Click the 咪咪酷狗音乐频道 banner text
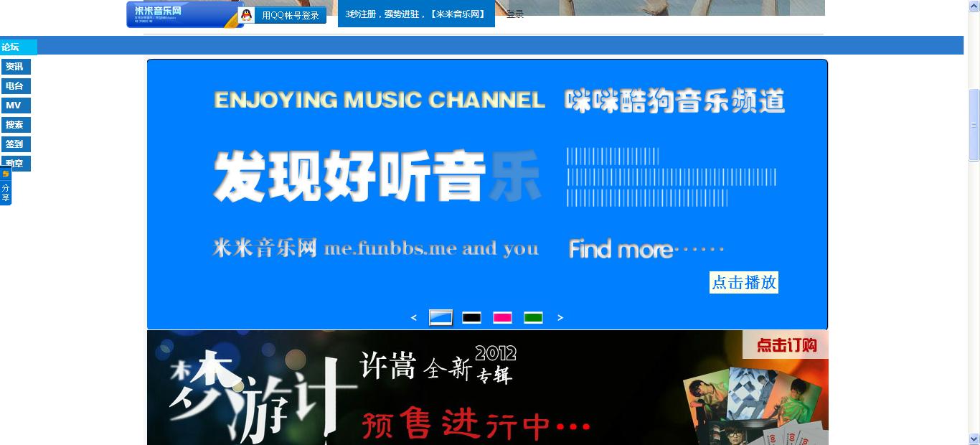The height and width of the screenshot is (445, 980). (674, 101)
